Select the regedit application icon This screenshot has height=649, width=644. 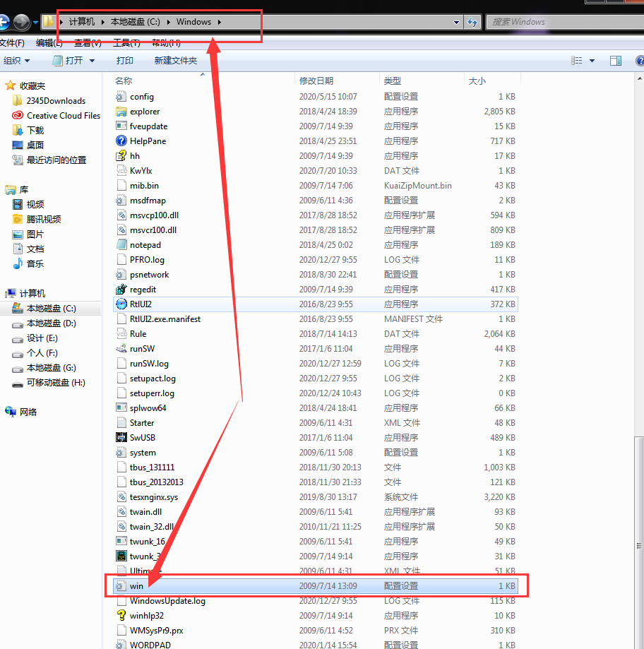pyautogui.click(x=121, y=290)
